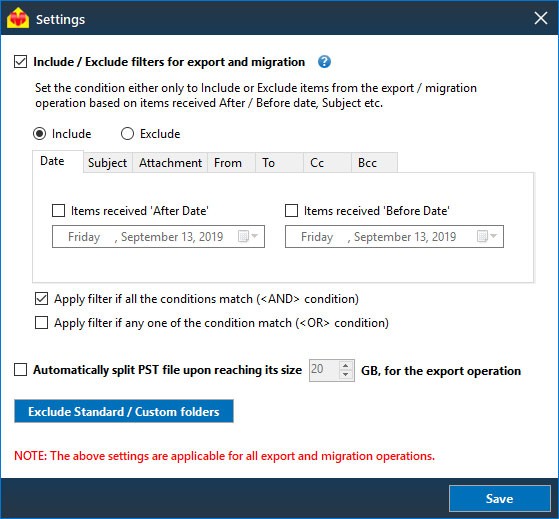Image resolution: width=559 pixels, height=519 pixels.
Task: Check the OR condition filter checkbox
Action: pos(41,323)
